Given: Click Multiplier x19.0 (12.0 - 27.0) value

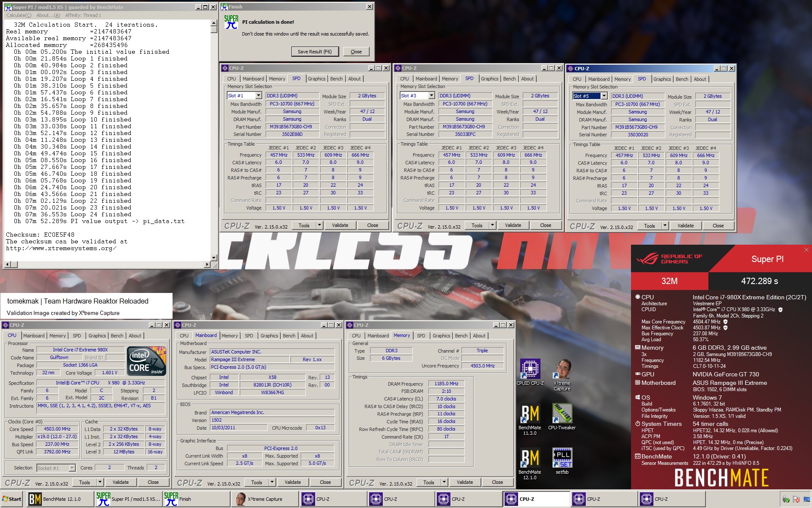Looking at the screenshot, I should pos(57,436).
